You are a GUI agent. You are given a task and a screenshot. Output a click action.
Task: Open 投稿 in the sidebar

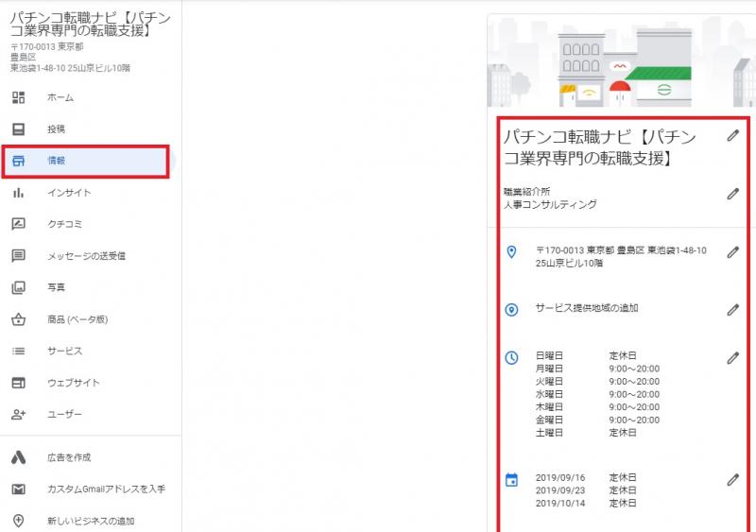(x=57, y=129)
